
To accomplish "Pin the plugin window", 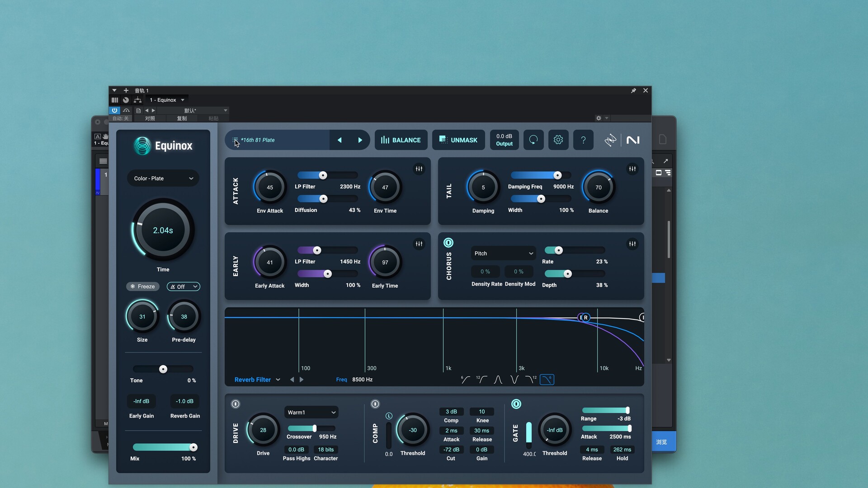I will coord(633,90).
